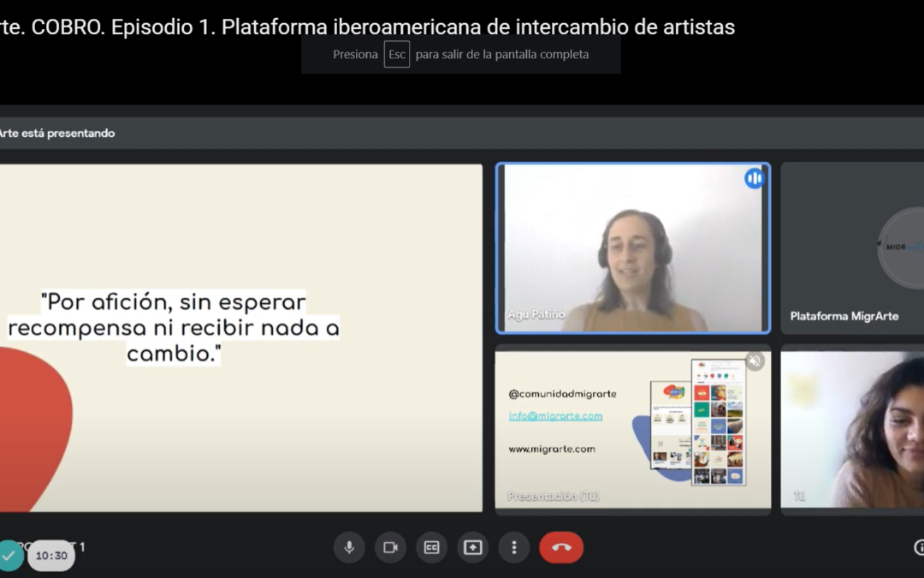
Task: Click the speaking indicator on Agu Patiño tile
Action: 755,178
